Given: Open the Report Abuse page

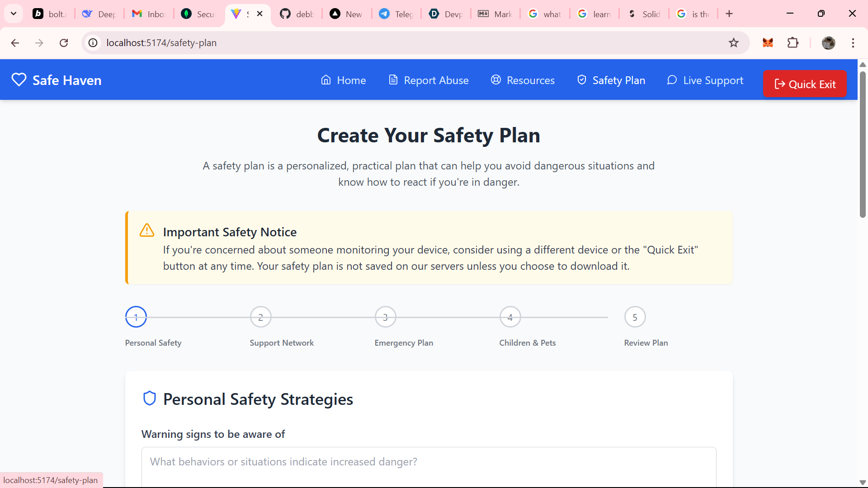Looking at the screenshot, I should [429, 80].
